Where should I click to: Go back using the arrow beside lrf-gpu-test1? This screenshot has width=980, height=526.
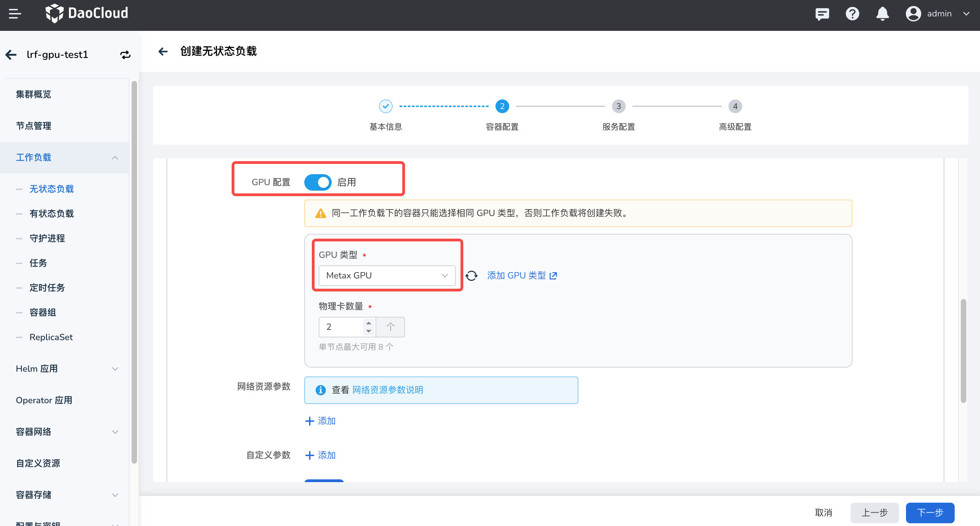11,55
